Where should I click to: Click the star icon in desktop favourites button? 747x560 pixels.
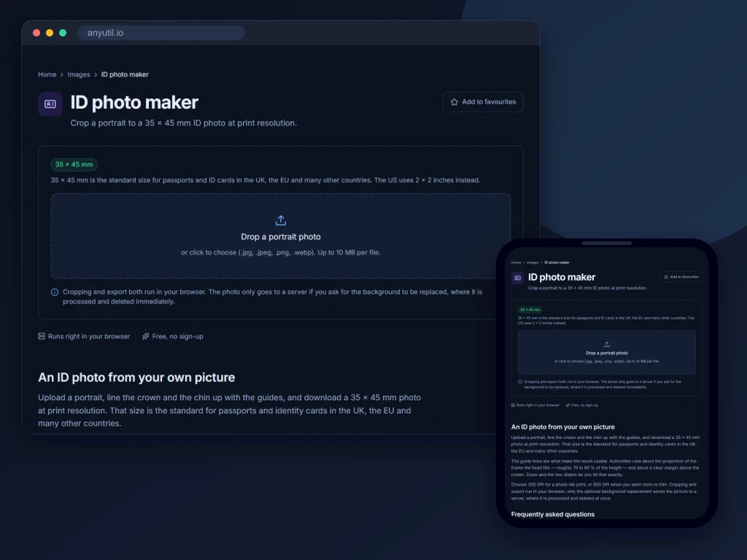coord(454,102)
